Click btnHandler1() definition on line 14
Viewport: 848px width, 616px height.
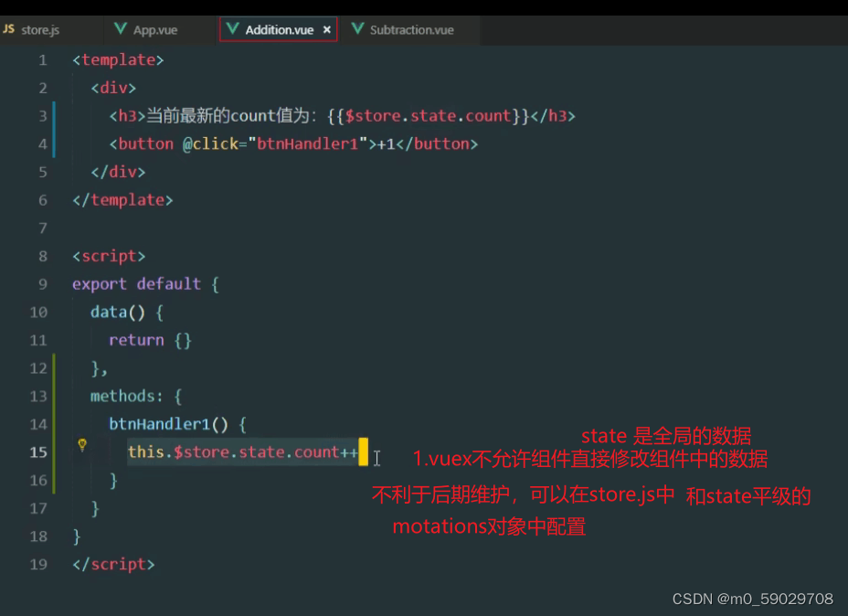click(169, 424)
